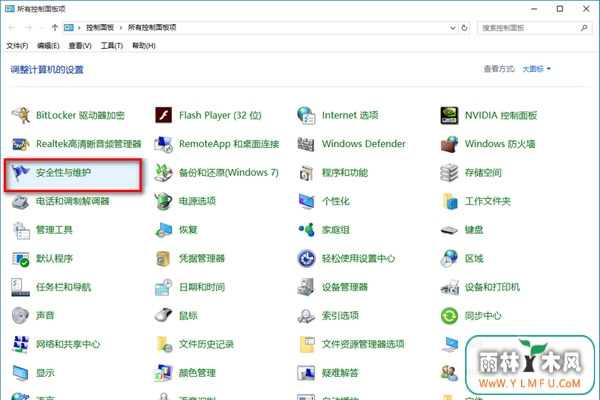
Task: Expand the chevron before 控制面板 in breadcrumb
Action: coord(79,28)
